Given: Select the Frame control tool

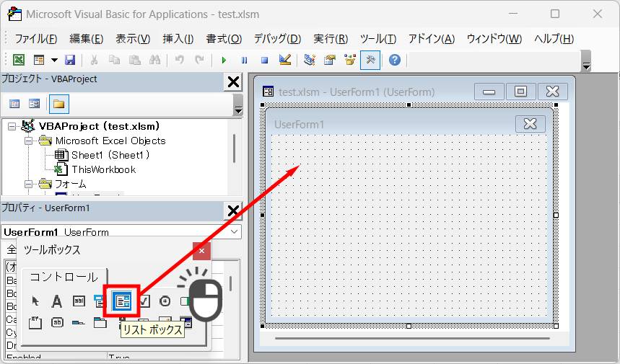Looking at the screenshot, I should (35, 322).
